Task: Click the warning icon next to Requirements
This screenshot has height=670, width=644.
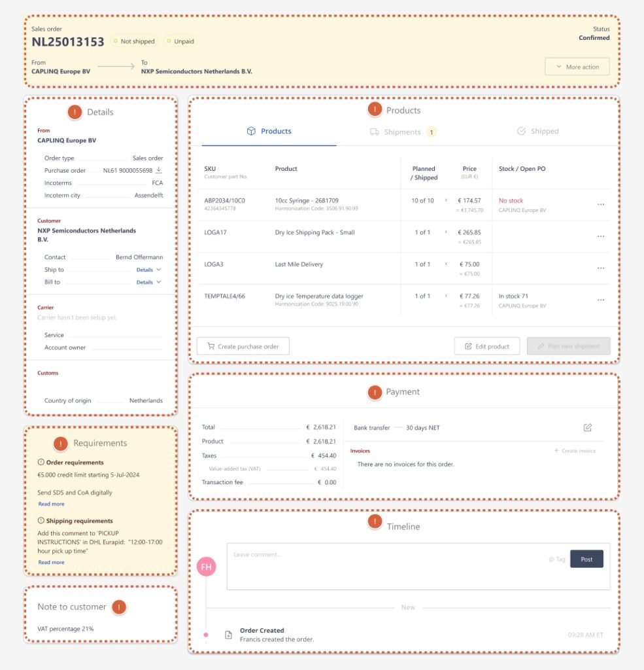Action: click(61, 443)
